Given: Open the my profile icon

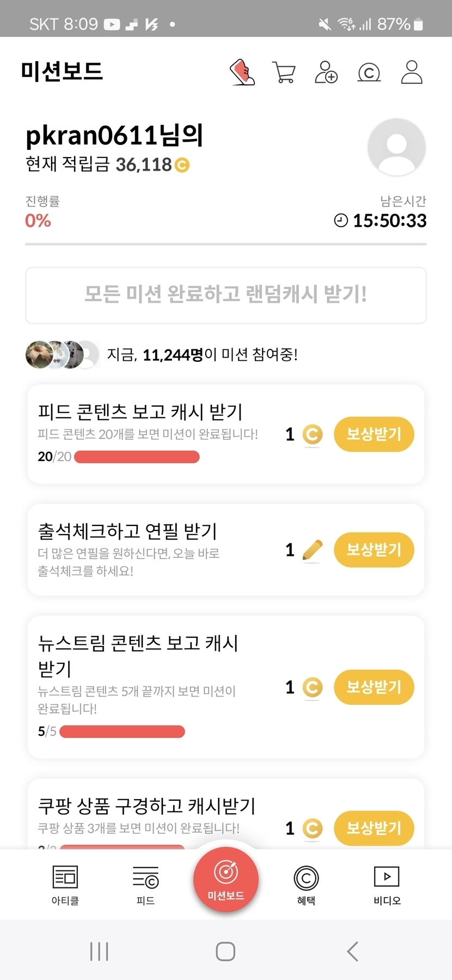Looking at the screenshot, I should (x=412, y=72).
